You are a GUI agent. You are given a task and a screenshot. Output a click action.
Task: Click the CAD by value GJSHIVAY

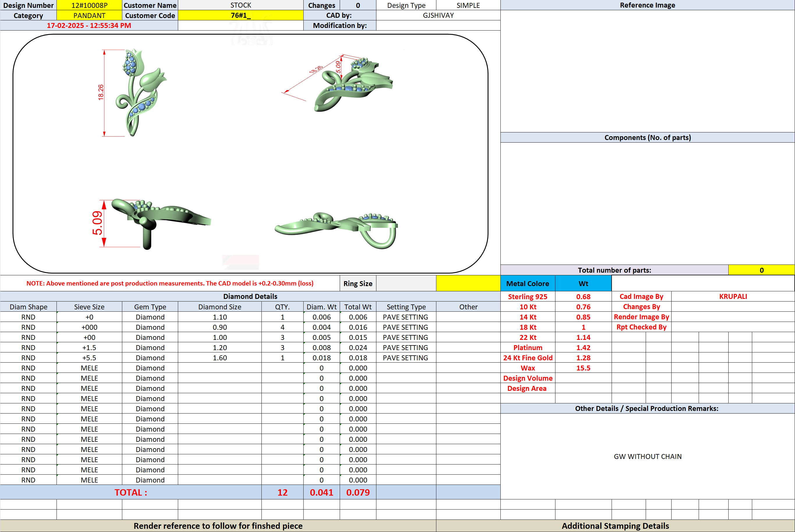coord(438,15)
